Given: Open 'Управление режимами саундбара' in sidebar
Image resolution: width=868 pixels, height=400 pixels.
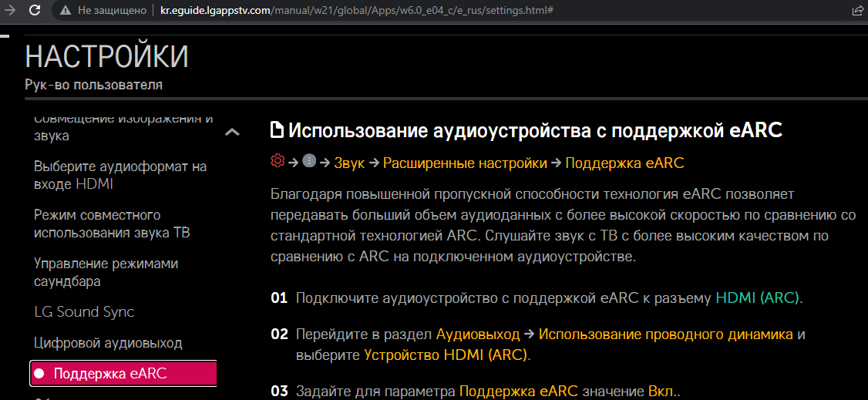Looking at the screenshot, I should coord(106,272).
